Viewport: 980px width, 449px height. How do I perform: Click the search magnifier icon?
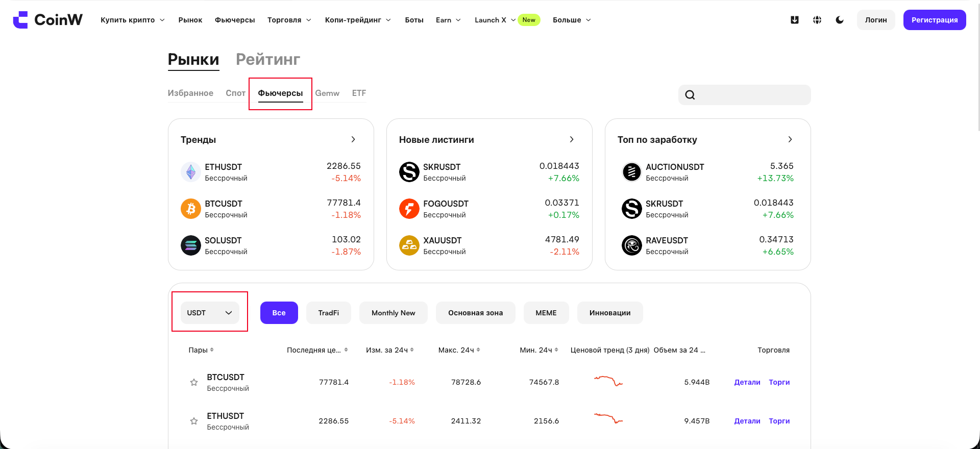pos(690,95)
